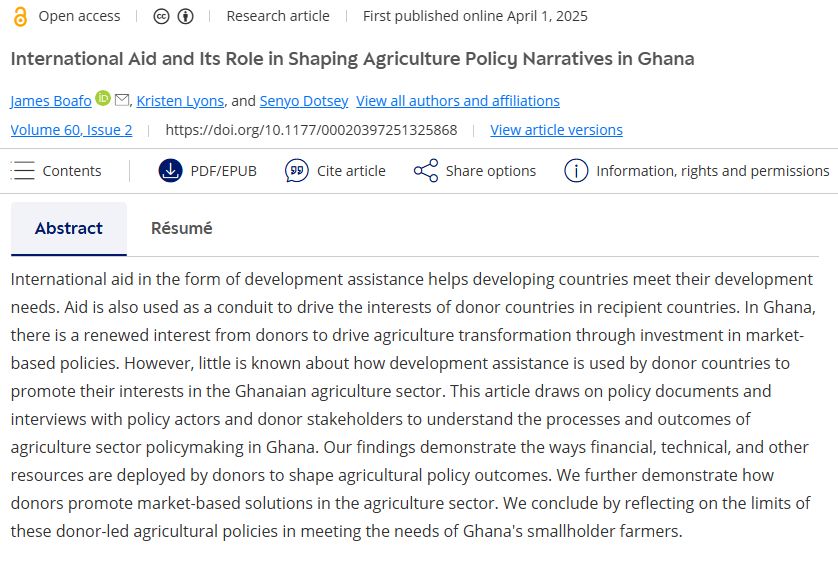Click Information, rights and permissions text
Image resolution: width=838 pixels, height=561 pixels.
(712, 171)
